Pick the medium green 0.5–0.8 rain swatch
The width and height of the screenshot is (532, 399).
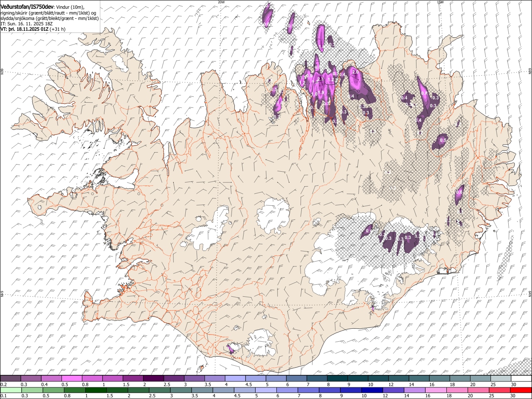(x=53, y=390)
